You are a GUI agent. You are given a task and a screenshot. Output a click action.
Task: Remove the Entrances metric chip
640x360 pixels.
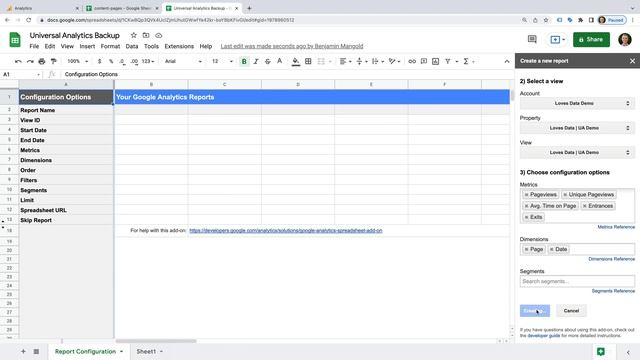click(585, 206)
